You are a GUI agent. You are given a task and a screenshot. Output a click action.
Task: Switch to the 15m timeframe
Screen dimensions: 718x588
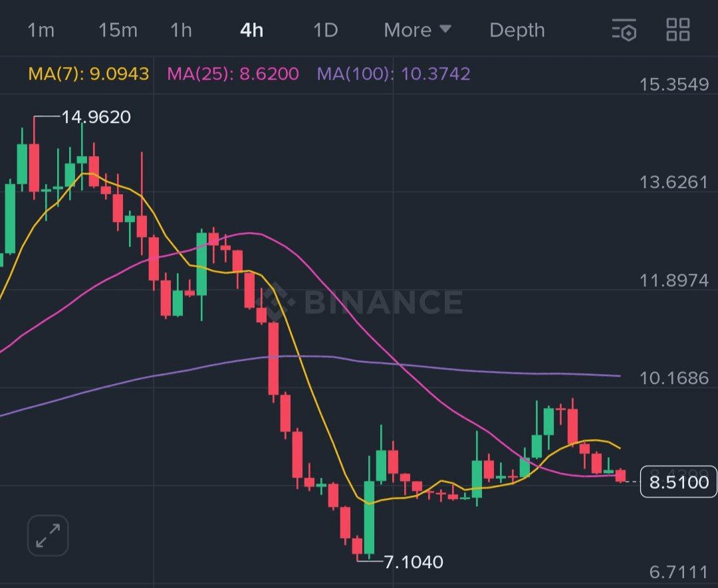[x=118, y=31]
